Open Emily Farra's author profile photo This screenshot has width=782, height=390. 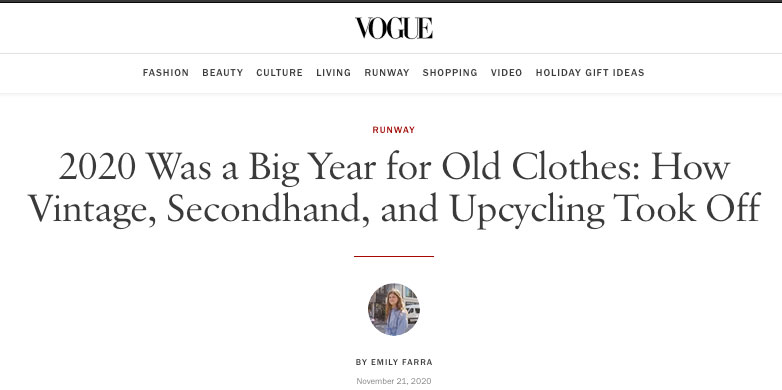(x=394, y=309)
